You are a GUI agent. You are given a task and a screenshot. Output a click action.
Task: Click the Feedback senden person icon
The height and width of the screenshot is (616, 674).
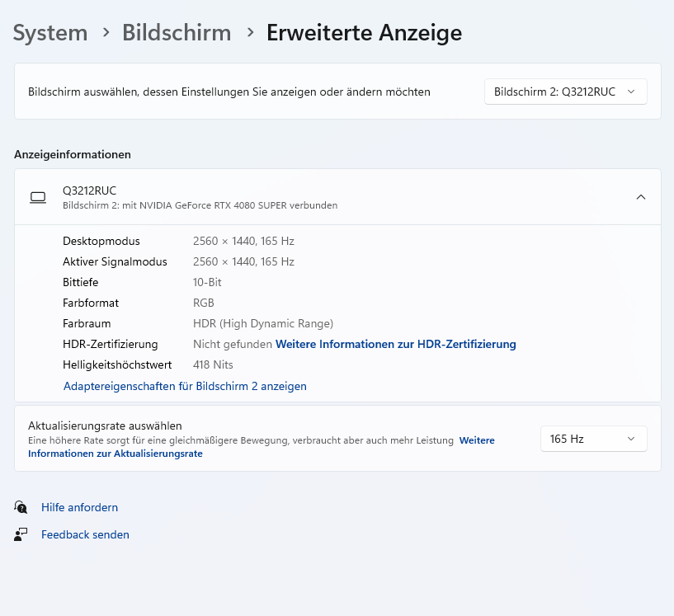click(21, 534)
